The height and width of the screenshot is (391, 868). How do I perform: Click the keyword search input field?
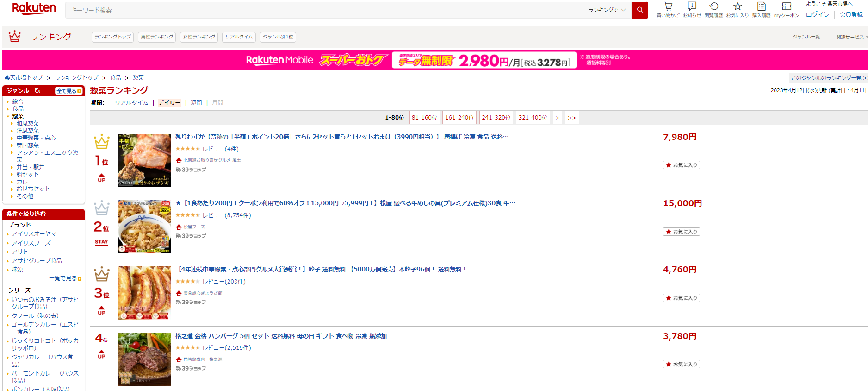(324, 10)
